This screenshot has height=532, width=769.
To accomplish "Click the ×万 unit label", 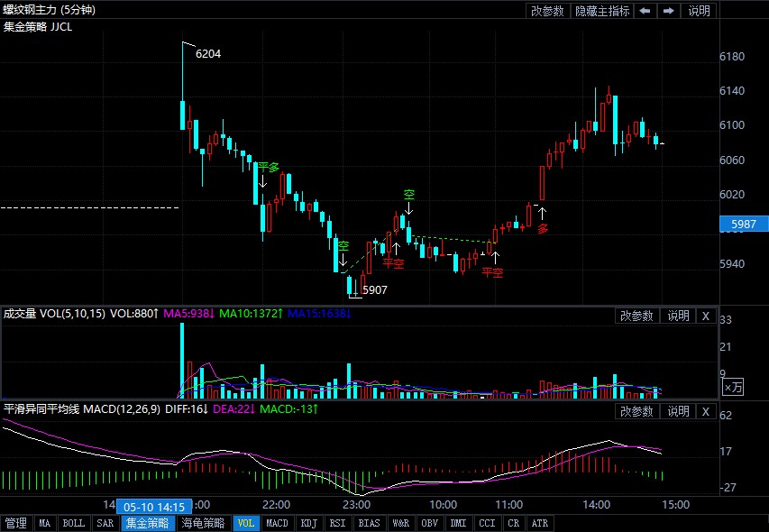I will (x=734, y=386).
